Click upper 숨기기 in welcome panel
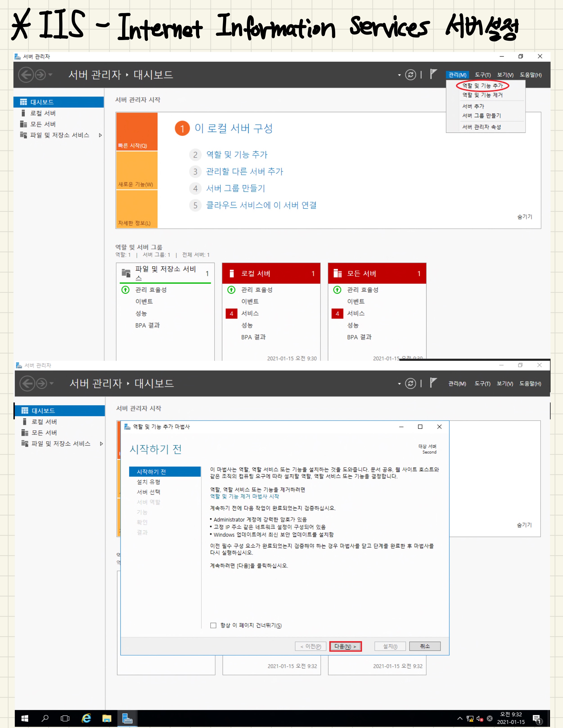563x728 pixels. pyautogui.click(x=524, y=217)
